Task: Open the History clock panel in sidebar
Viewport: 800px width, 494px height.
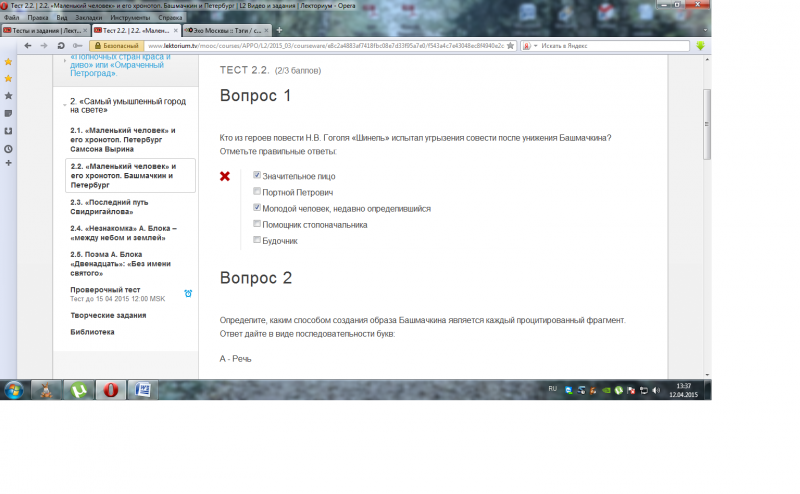Action: 8,148
